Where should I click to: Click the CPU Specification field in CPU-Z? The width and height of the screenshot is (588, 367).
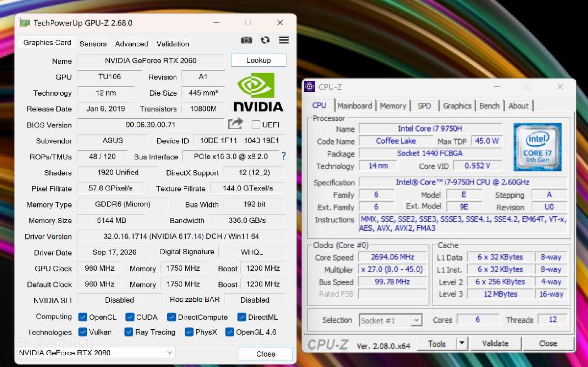click(x=463, y=182)
